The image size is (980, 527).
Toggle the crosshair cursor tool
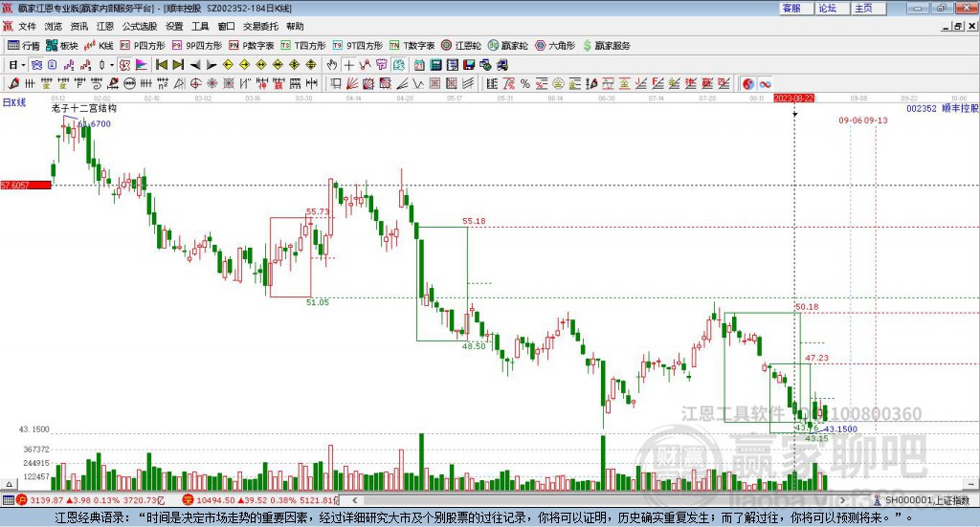[348, 65]
